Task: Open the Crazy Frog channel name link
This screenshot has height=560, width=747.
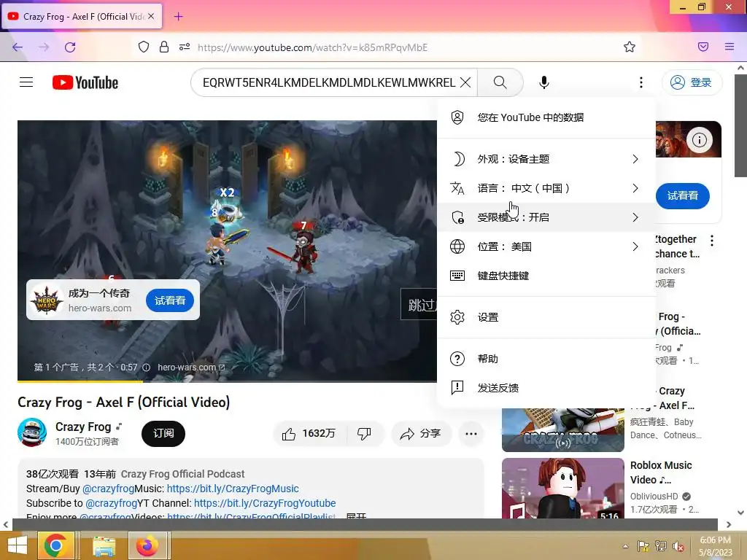Action: [x=83, y=427]
